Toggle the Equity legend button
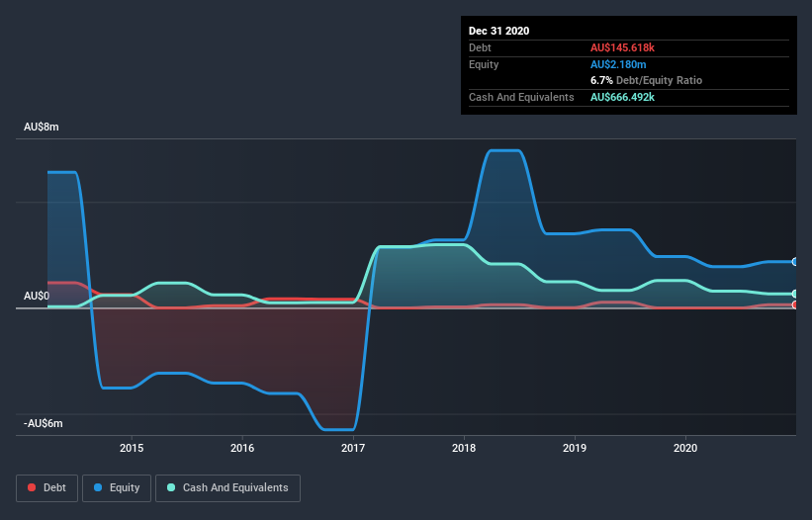This screenshot has width=812, height=520. pyautogui.click(x=117, y=488)
